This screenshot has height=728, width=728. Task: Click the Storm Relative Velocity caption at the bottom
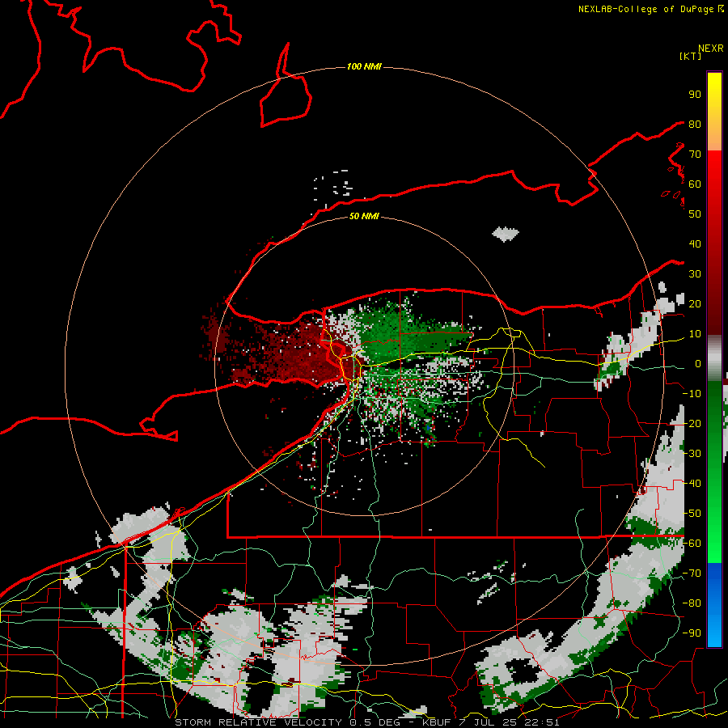tap(366, 722)
